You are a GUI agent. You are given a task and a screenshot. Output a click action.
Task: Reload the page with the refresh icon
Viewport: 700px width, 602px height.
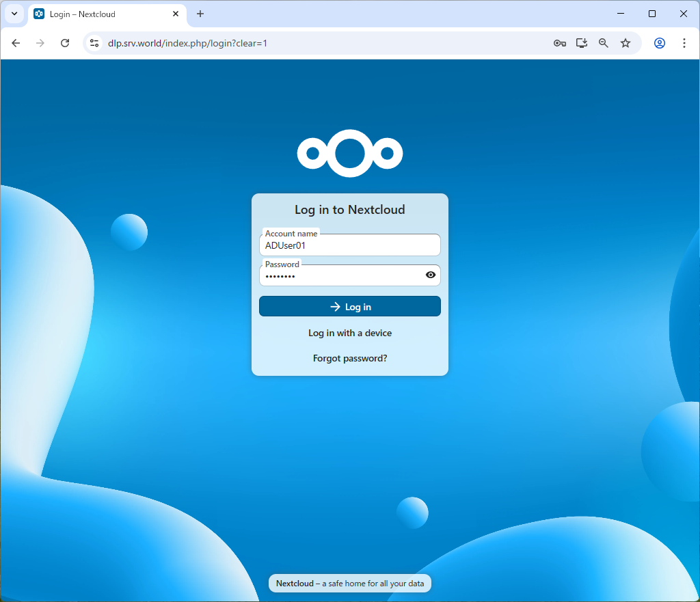[65, 43]
